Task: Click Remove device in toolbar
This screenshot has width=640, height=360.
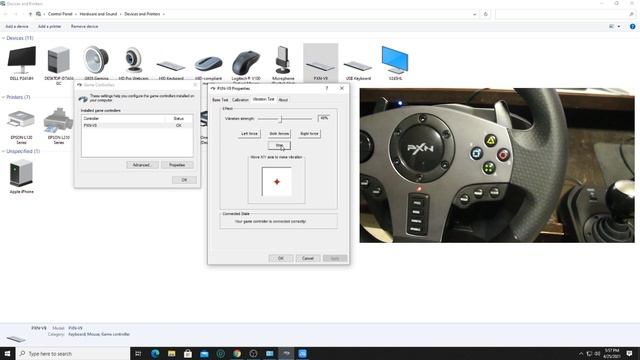Action: (84, 27)
